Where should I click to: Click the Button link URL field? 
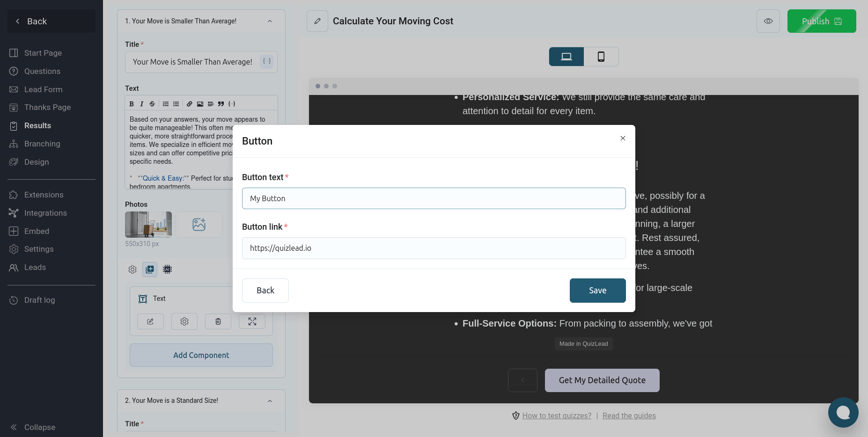[434, 248]
